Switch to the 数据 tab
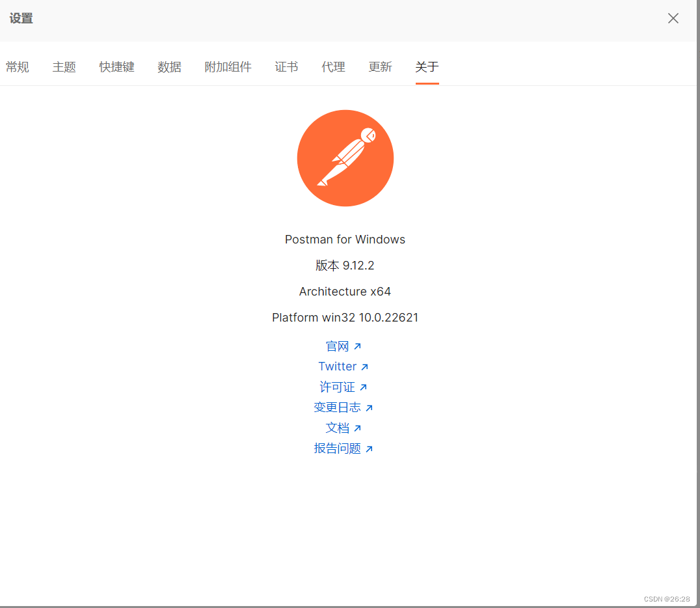The width and height of the screenshot is (700, 608). click(x=169, y=66)
